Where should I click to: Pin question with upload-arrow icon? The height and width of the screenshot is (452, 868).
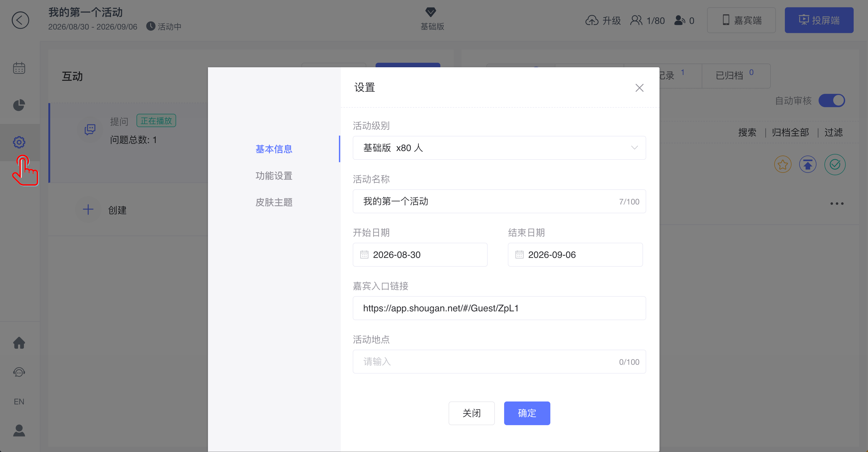point(808,165)
